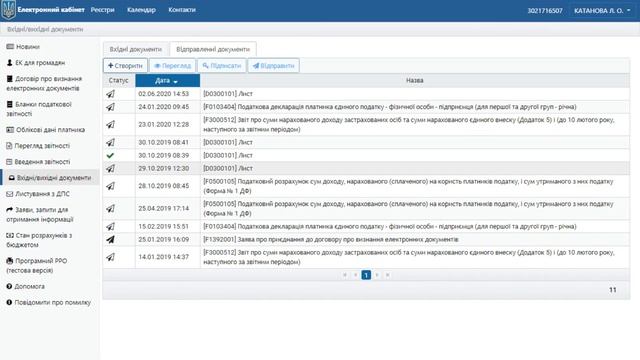The width and height of the screenshot is (640, 360).
Task: Click sent status icon for 02.06.2020 14:53
Action: 110,94
